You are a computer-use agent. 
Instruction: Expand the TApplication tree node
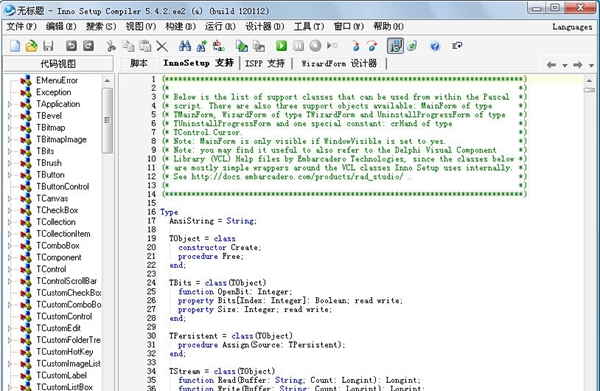click(x=10, y=104)
